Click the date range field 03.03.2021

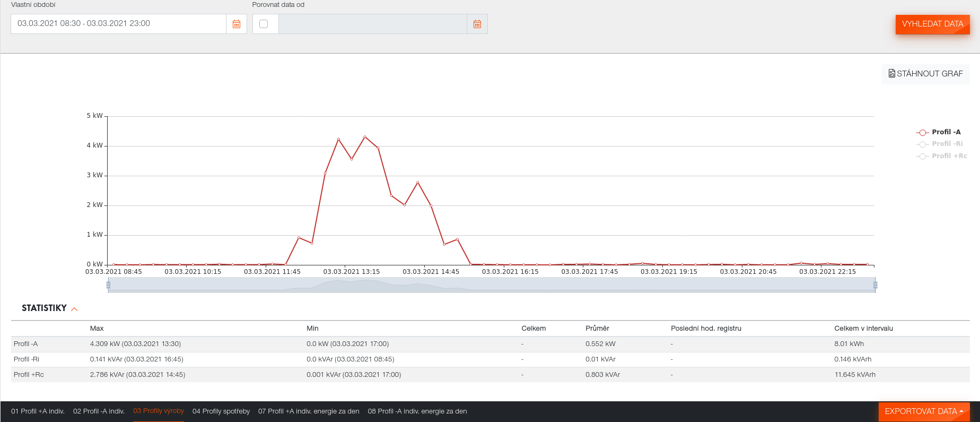118,24
